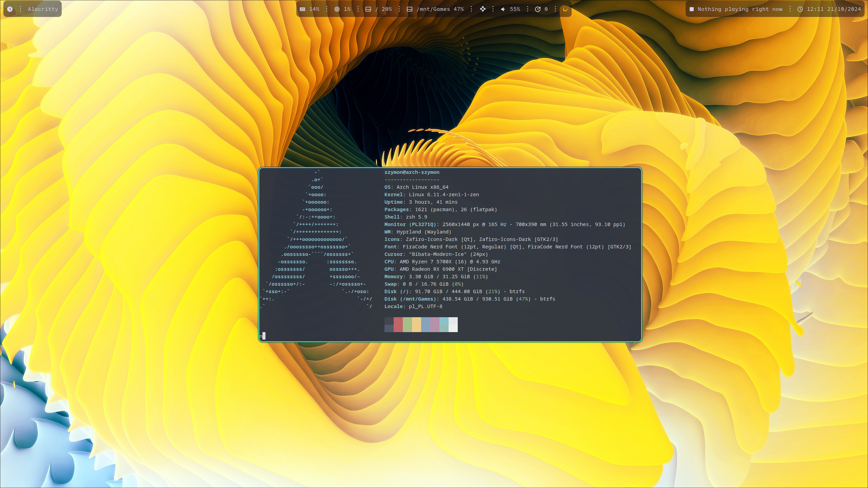Click the Cursor: Bibata-Modern-Ice line

tap(436, 254)
